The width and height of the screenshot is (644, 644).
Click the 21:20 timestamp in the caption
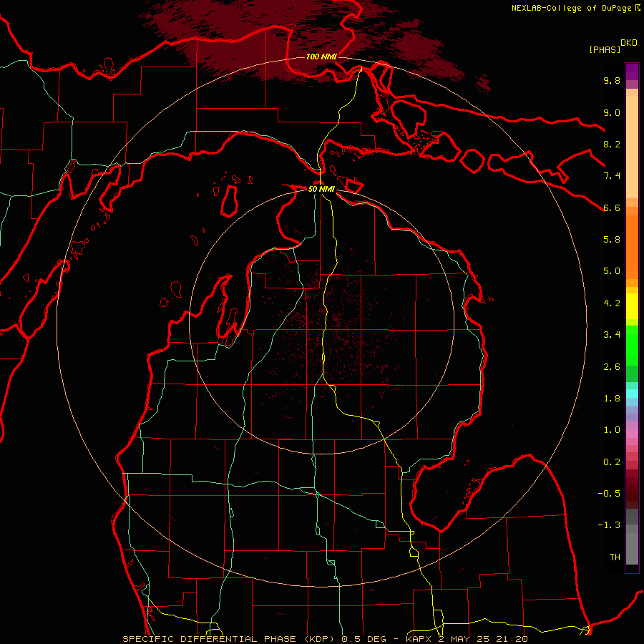pyautogui.click(x=513, y=639)
